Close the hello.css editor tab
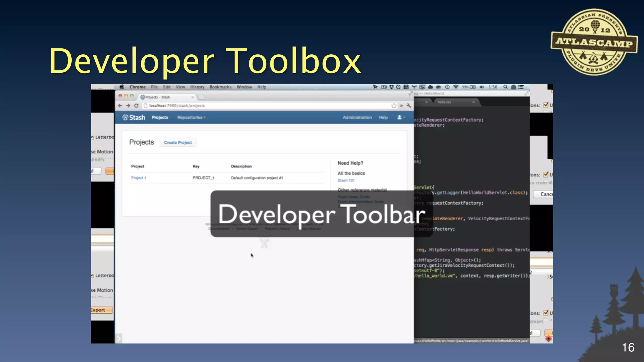 coord(473,102)
